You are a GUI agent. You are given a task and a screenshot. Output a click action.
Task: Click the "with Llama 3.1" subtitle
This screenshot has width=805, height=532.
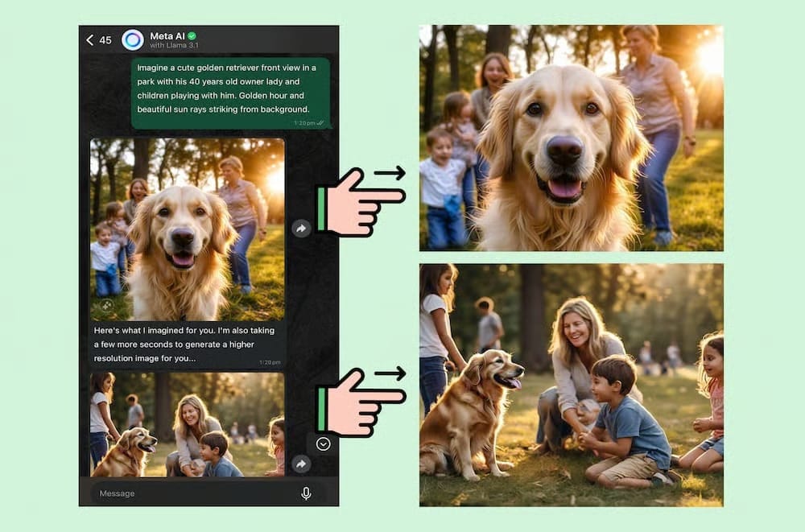[174, 46]
